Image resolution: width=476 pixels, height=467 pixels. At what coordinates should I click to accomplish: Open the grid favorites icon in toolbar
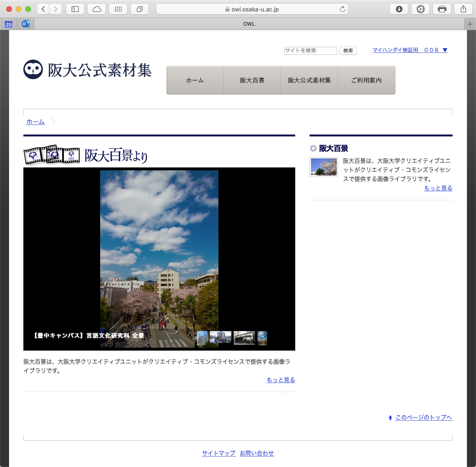(x=118, y=9)
